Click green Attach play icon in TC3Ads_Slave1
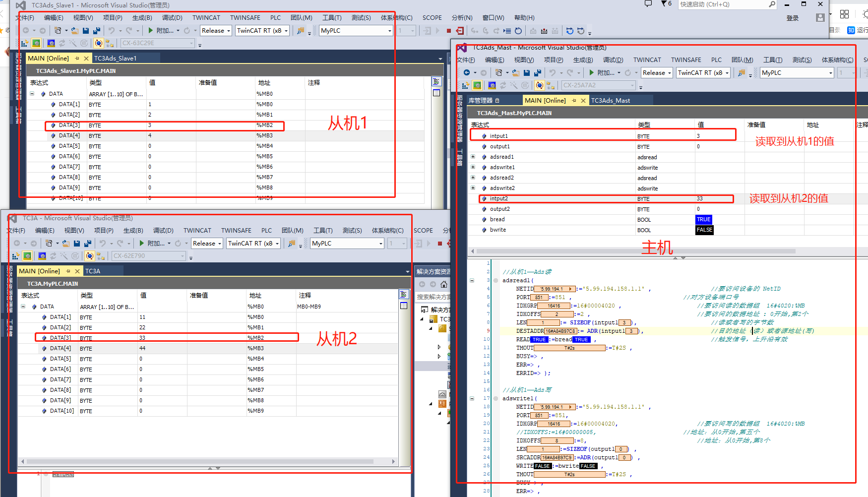The width and height of the screenshot is (868, 497). (x=151, y=31)
